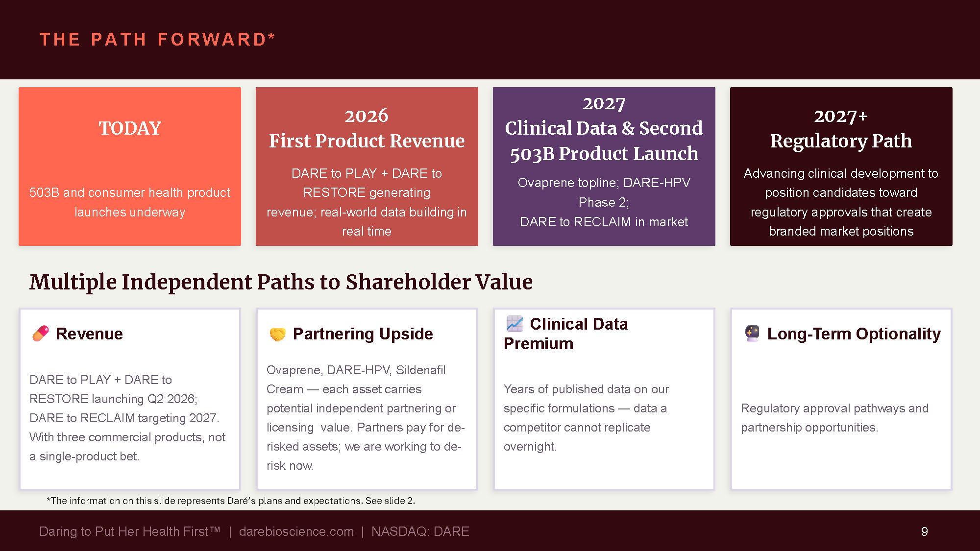
Task: Click the footnote about Daré's plans and expectations
Action: click(x=231, y=501)
